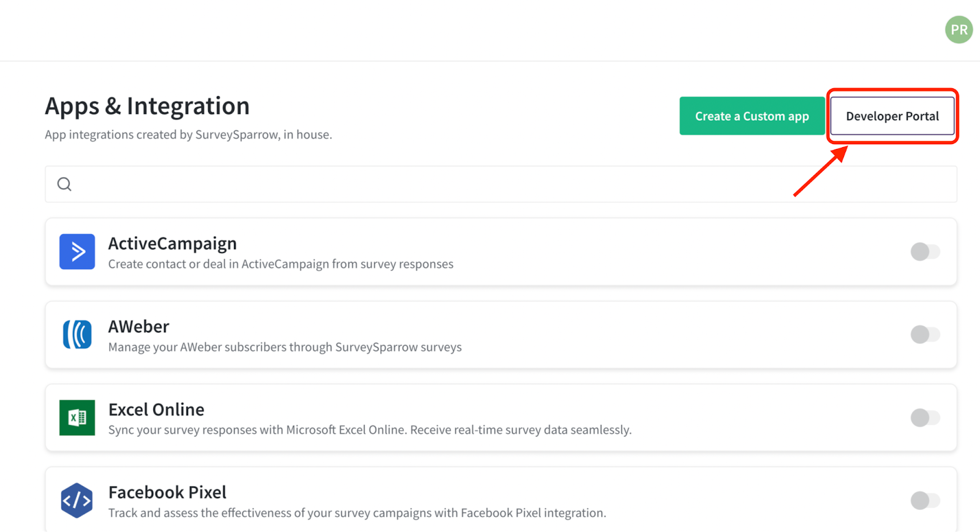The image size is (980, 532).
Task: Switch on the Facebook Pixel toggle
Action: [925, 500]
